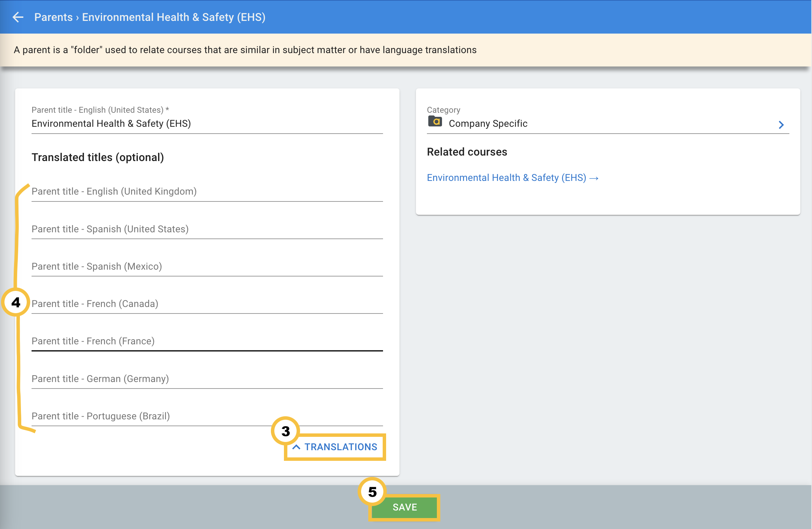Image resolution: width=812 pixels, height=529 pixels.
Task: Focus German (Germany) title field
Action: (x=207, y=379)
